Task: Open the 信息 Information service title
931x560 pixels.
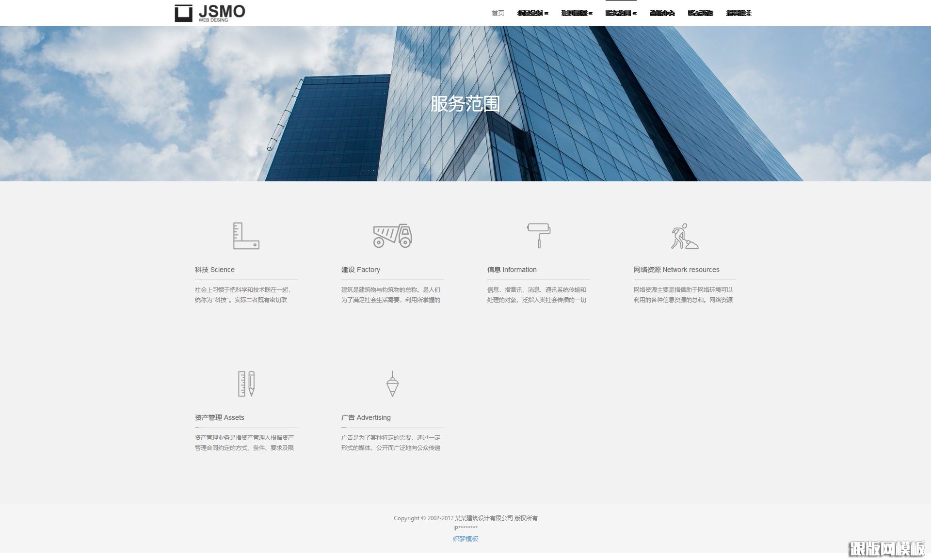Action: point(512,270)
